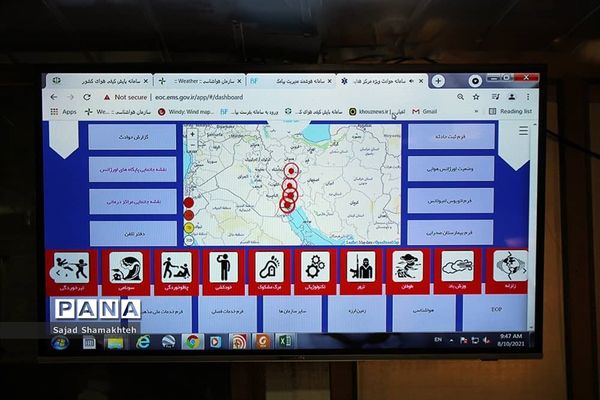Open the Gmail bookmark

point(424,111)
